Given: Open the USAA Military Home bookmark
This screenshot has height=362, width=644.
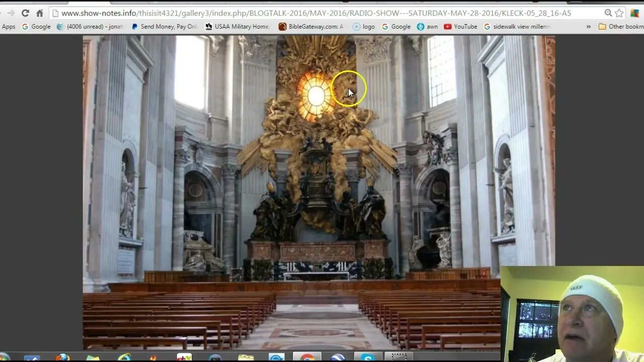Looking at the screenshot, I should 237,27.
